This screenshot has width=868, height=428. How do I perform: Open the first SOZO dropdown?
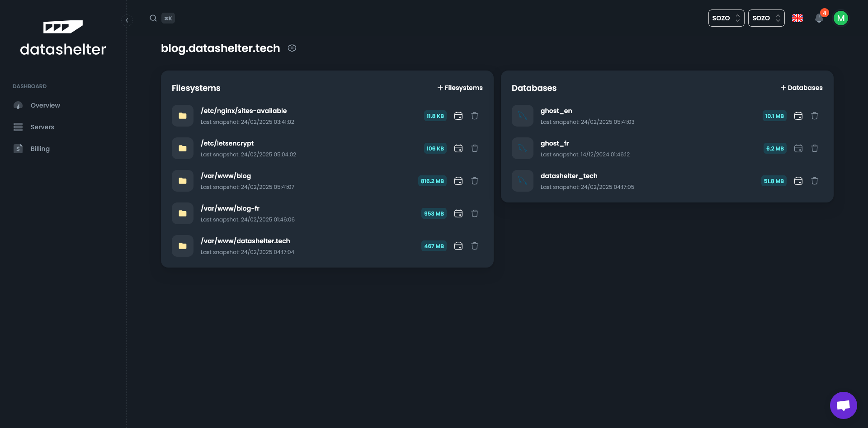point(726,18)
